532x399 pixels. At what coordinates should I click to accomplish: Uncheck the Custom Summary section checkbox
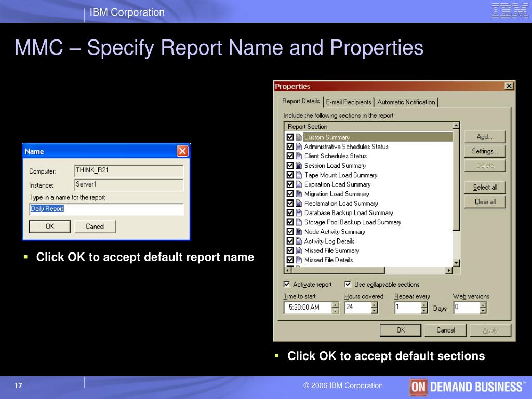coord(290,137)
